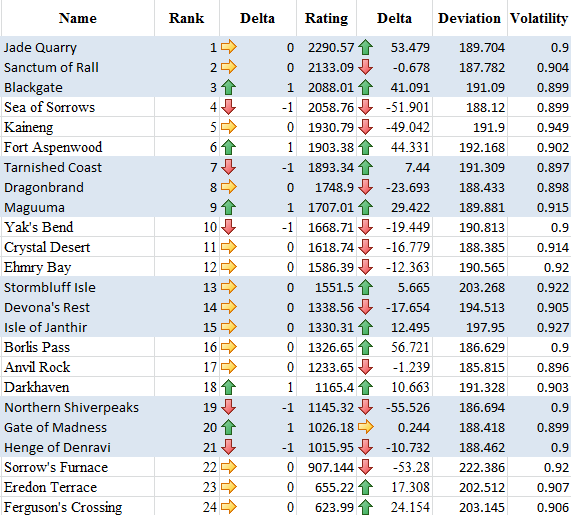
Task: Click the red rank-down arrow for Sea of Sorrows
Action: [x=229, y=107]
